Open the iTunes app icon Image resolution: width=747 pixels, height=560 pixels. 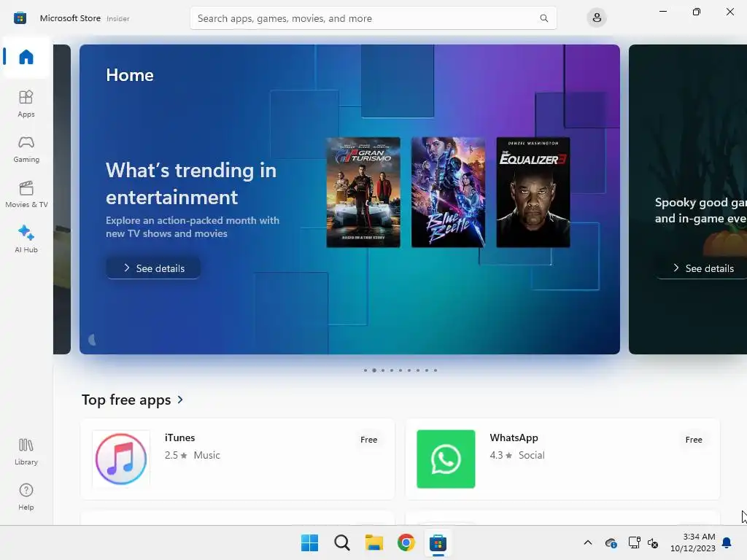(x=121, y=459)
